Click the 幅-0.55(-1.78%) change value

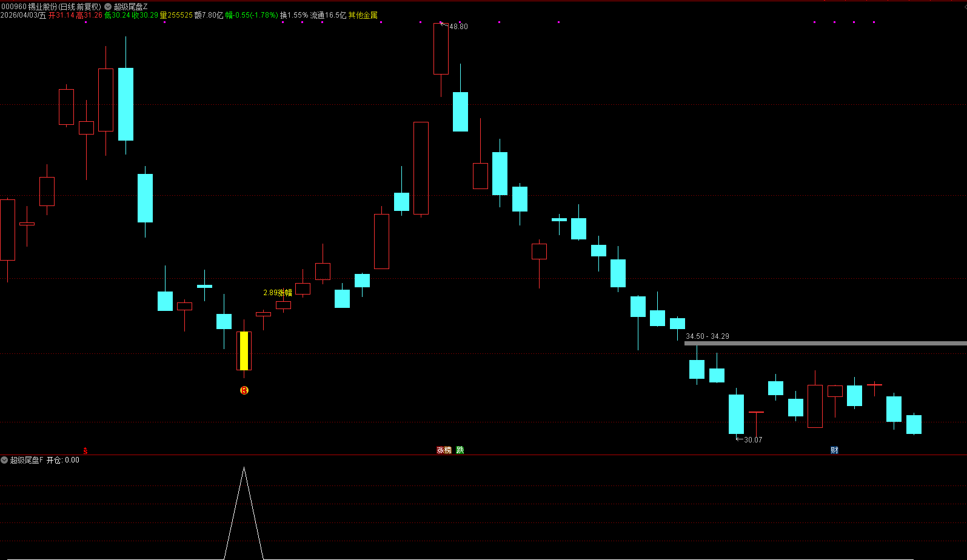click(x=252, y=15)
